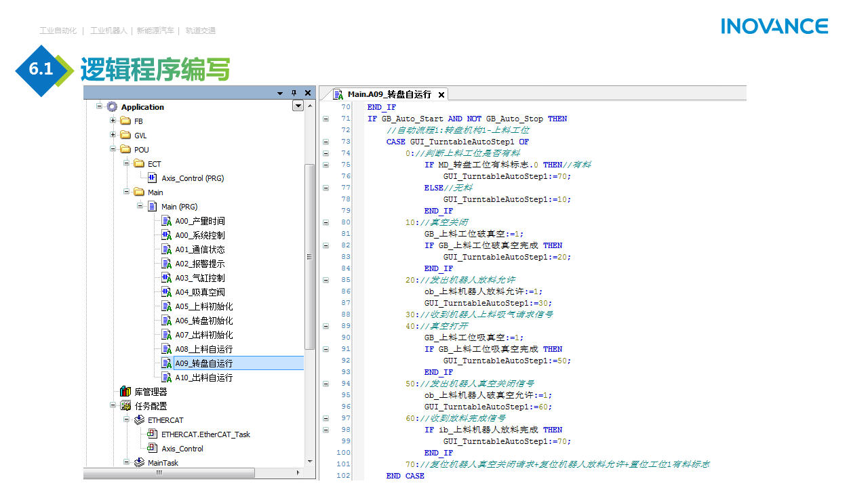Click the tree scroll-up arrow

[311, 106]
